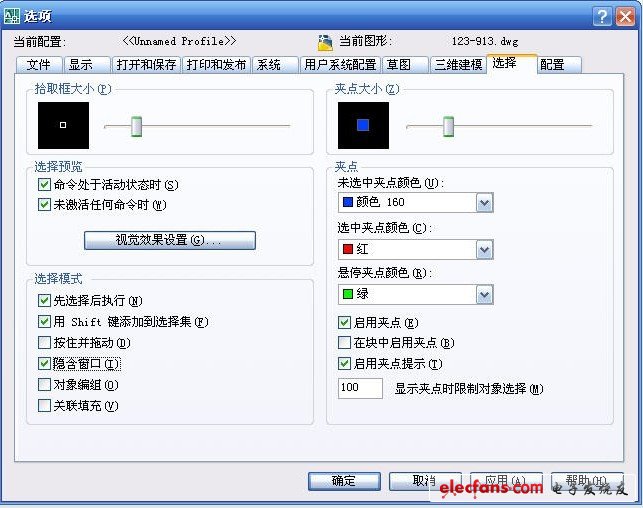Click the grip size slider handle
The height and width of the screenshot is (508, 643).
(x=449, y=126)
